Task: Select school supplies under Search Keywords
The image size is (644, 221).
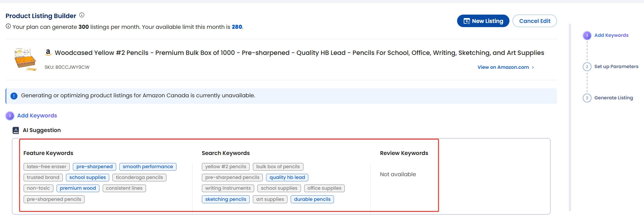Action: point(279,188)
